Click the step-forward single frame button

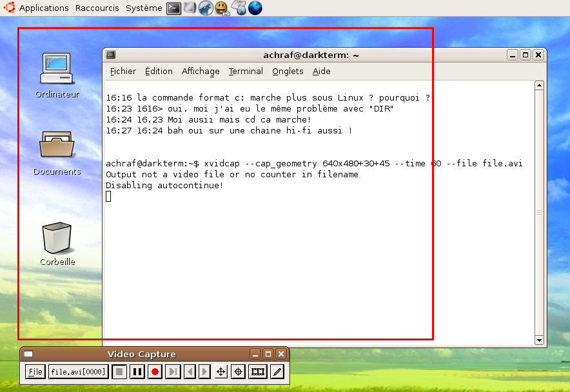(x=173, y=371)
